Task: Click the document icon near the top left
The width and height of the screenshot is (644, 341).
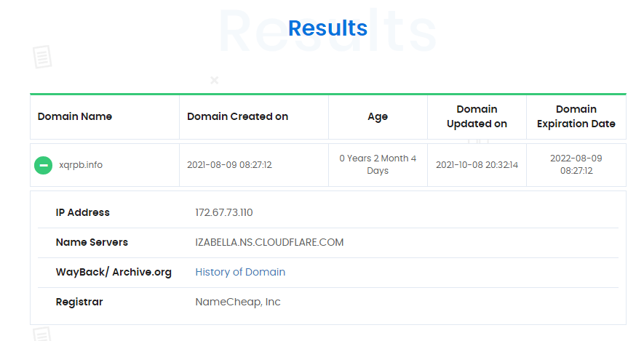Action: pos(42,57)
